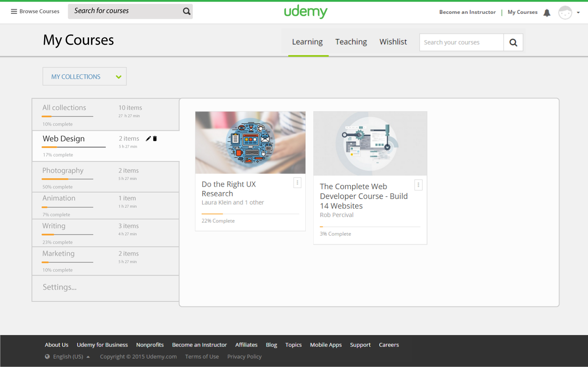Click the 22% Complete progress bar
Screen dimensions: 588x367
tap(250, 214)
